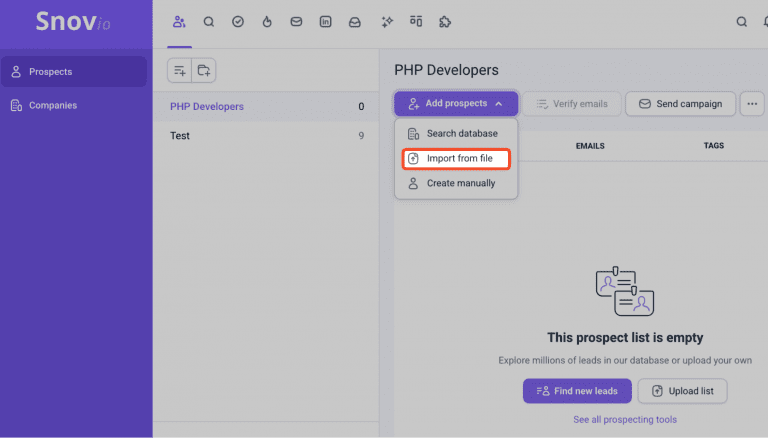Select the Test list in the sidebar
The image size is (768, 438).
click(x=266, y=136)
